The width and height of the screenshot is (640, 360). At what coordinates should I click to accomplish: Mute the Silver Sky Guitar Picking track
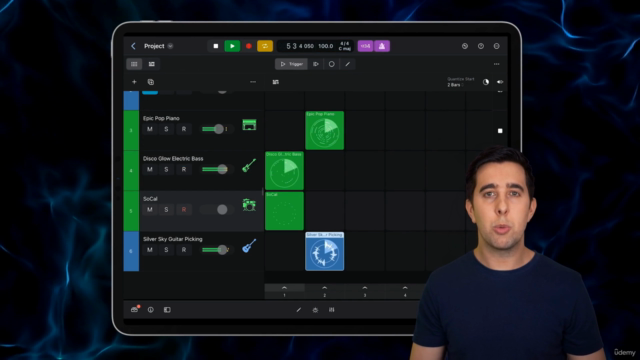pos(150,250)
